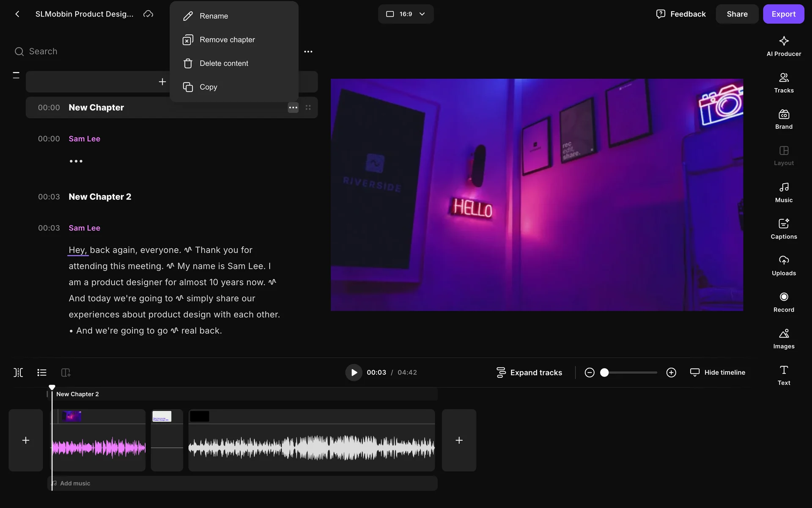Open the Music panel

pos(783,192)
